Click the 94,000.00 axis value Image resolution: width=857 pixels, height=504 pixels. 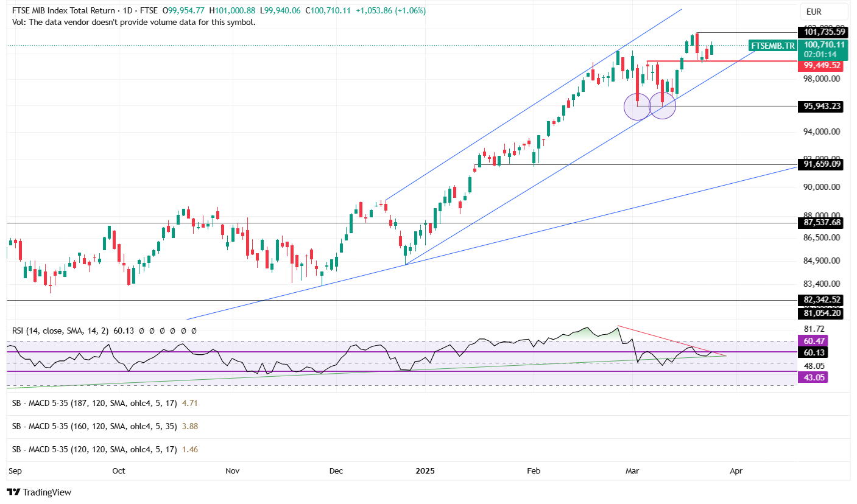tap(822, 131)
